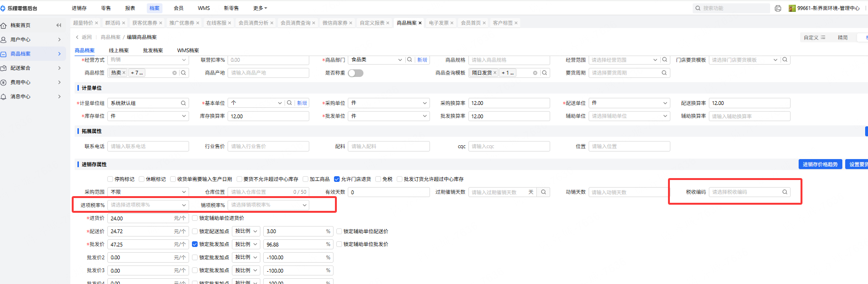Click search icon in 计量单位组 field

(x=183, y=103)
